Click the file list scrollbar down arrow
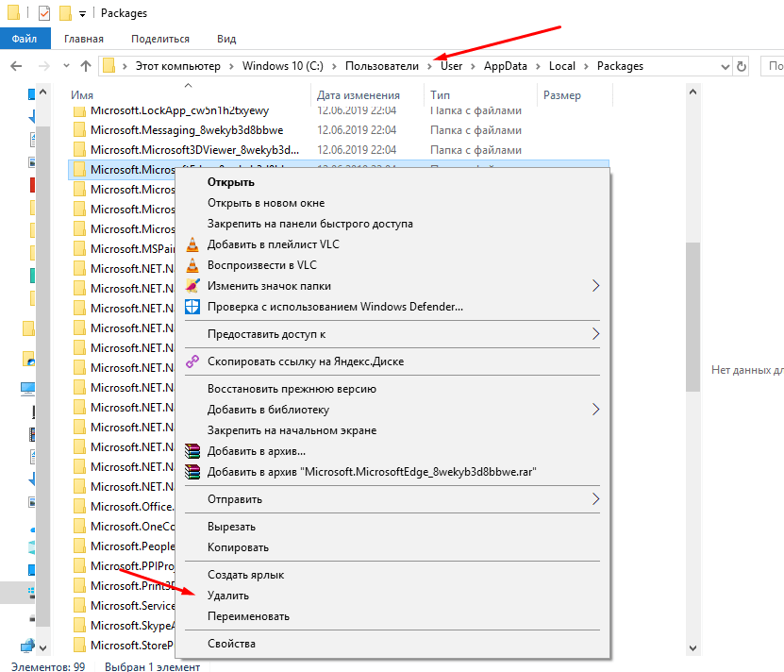The width and height of the screenshot is (784, 672). click(x=693, y=648)
